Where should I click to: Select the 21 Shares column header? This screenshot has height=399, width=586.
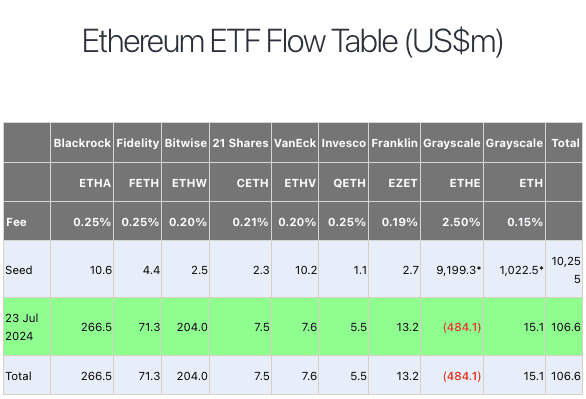pos(240,143)
